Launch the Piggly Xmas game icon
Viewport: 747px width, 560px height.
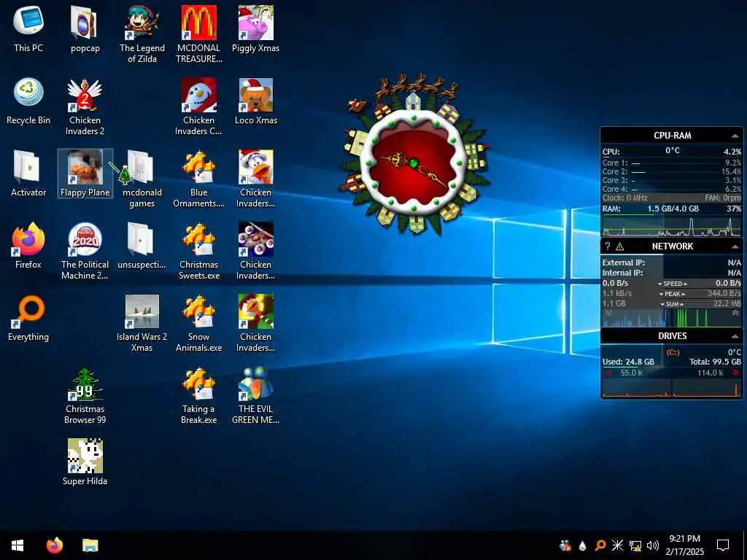(x=256, y=29)
